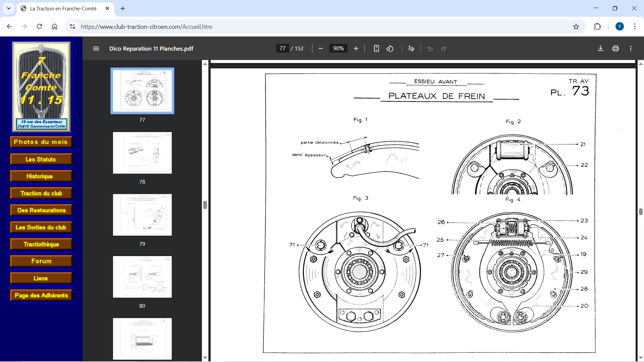Toggle the PDF sidebar menu icon
The width and height of the screenshot is (644, 362).
(x=96, y=49)
